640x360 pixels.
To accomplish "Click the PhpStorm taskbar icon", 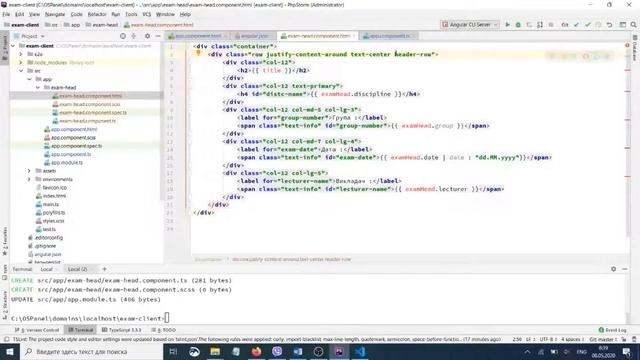I will pyautogui.click(x=339, y=351).
